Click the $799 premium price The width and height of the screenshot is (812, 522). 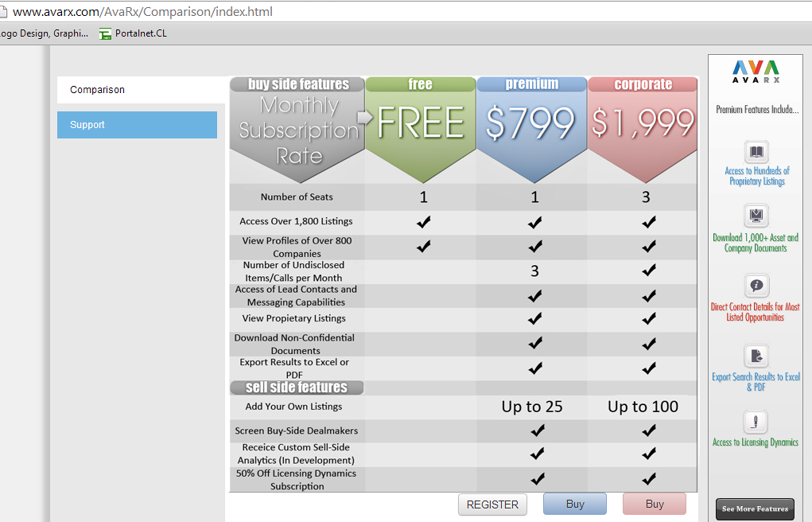(530, 123)
